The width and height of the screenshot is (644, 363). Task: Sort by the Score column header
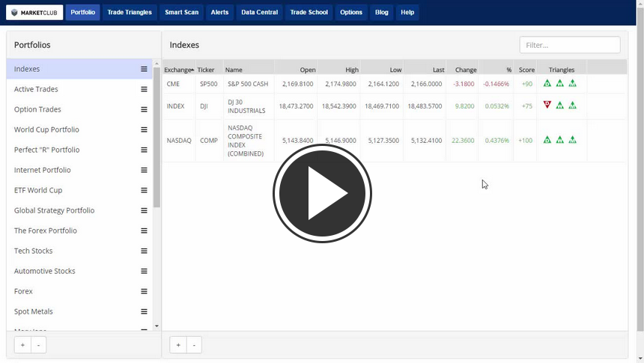(x=526, y=70)
